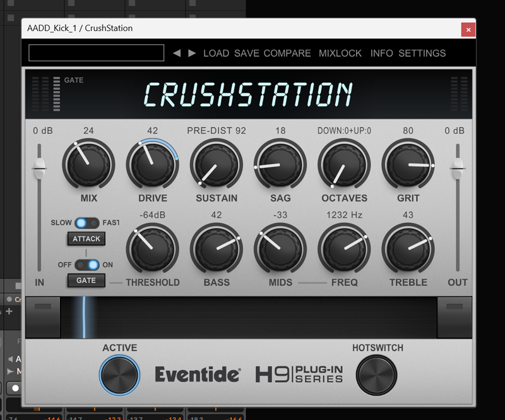
Task: Load the previous preset with left arrow
Action: 177,53
